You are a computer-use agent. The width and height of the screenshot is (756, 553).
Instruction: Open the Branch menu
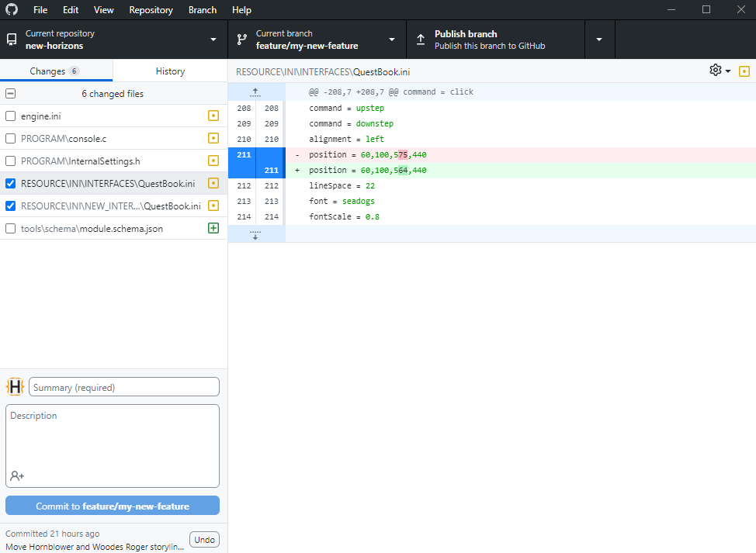pos(203,9)
